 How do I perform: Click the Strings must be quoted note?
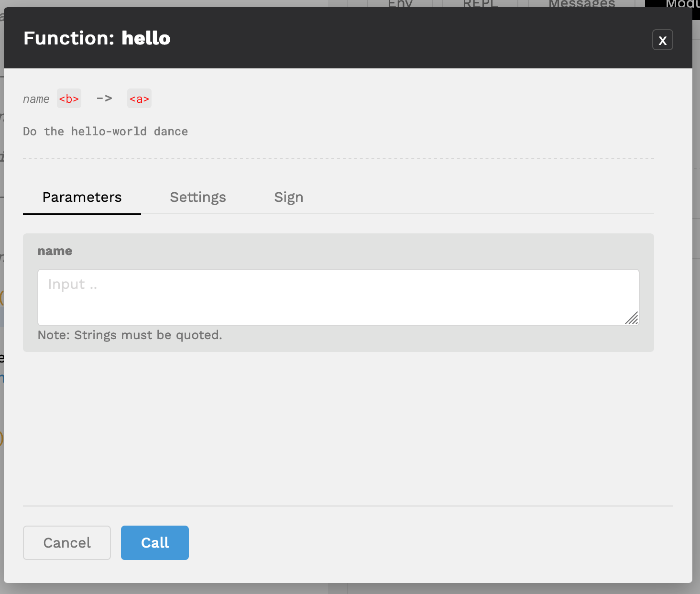point(130,335)
